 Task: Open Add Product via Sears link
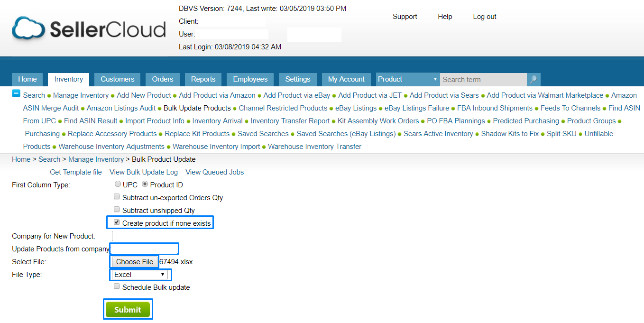(x=444, y=95)
